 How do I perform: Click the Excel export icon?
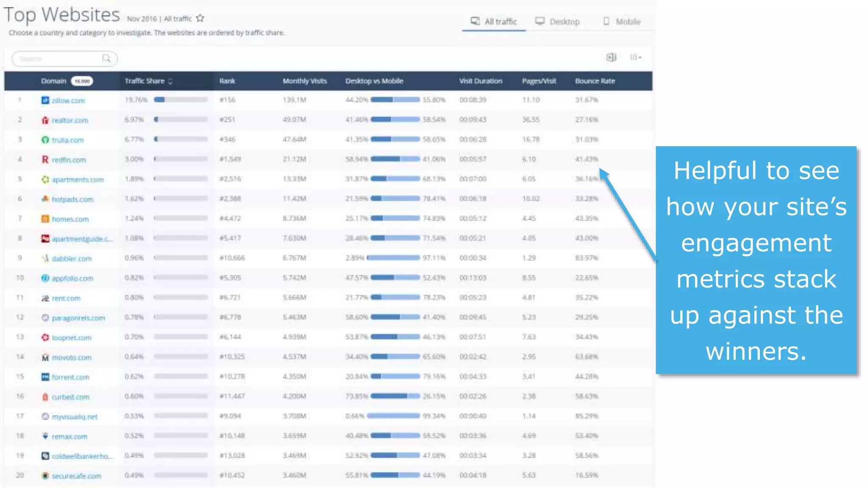611,57
